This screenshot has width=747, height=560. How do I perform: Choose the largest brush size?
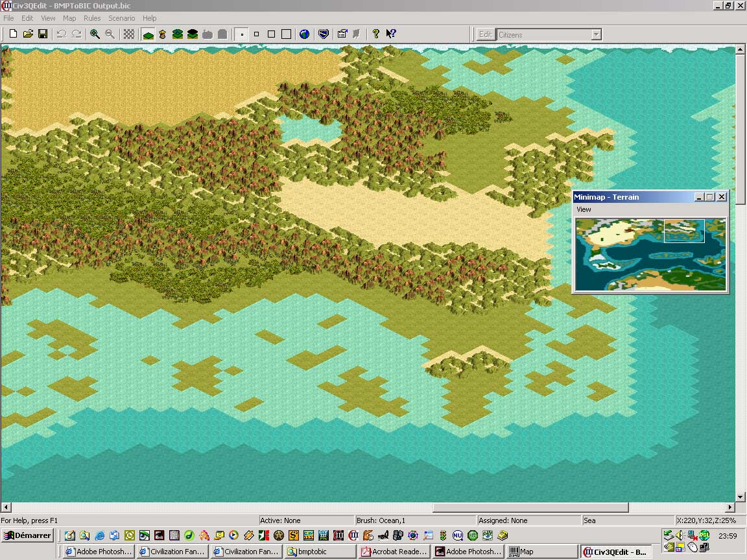286,34
